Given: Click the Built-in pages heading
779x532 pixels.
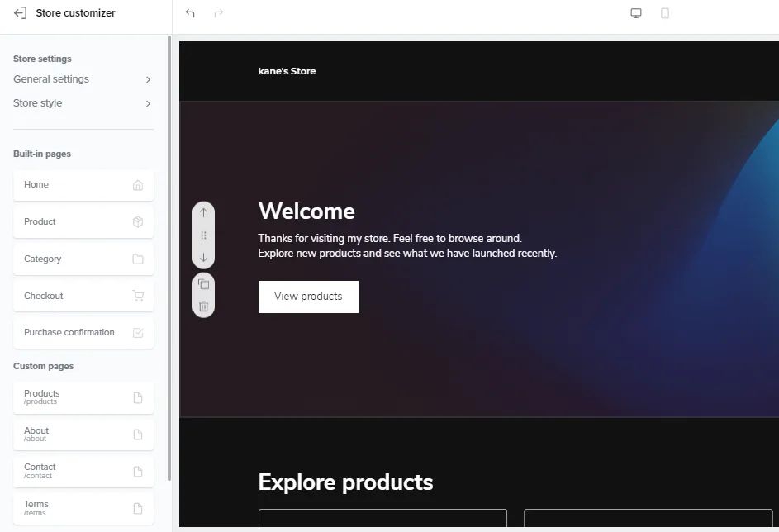Looking at the screenshot, I should [x=42, y=154].
